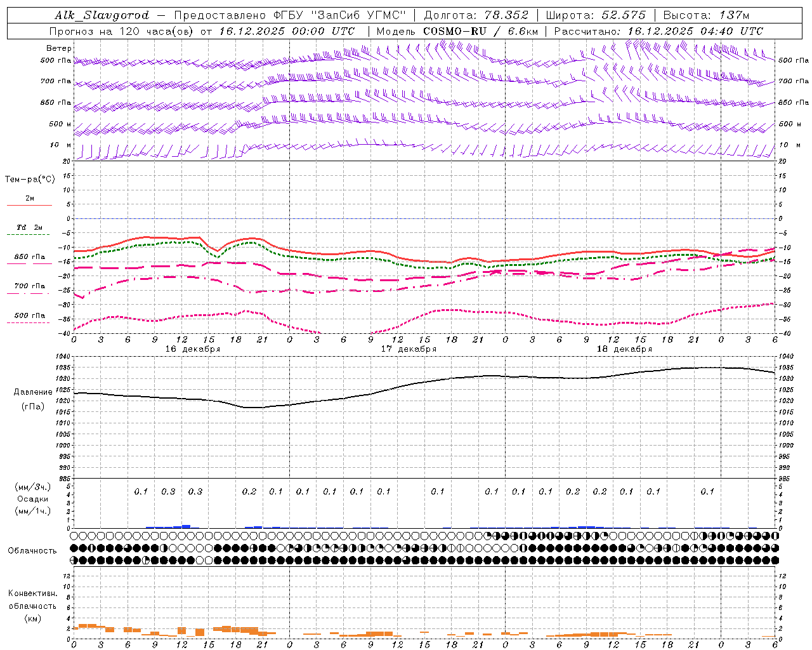Screen dimensions: 812x650
Task: Click the left "10 м" wind level label
Action: click(61, 145)
